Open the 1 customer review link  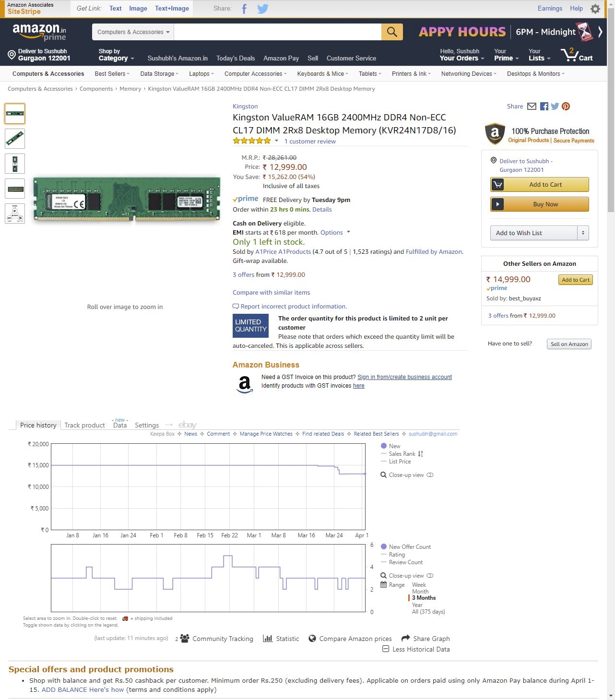[310, 142]
